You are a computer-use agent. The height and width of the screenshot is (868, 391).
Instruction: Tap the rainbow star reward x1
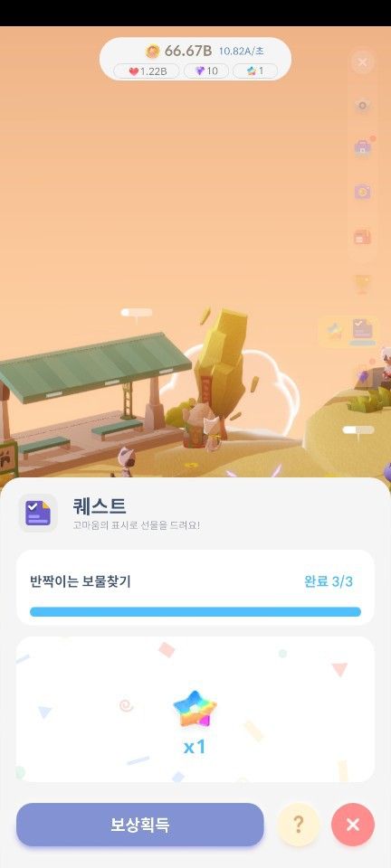click(195, 709)
